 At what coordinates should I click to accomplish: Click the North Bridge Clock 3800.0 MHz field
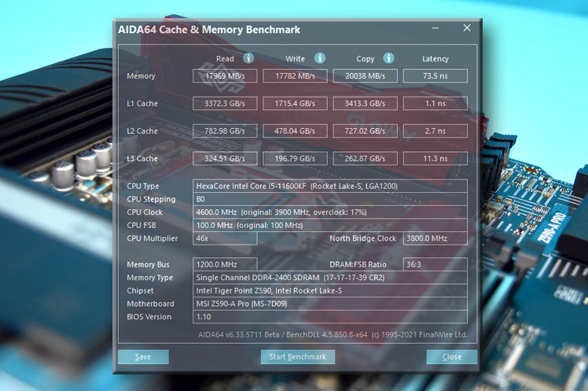click(435, 238)
